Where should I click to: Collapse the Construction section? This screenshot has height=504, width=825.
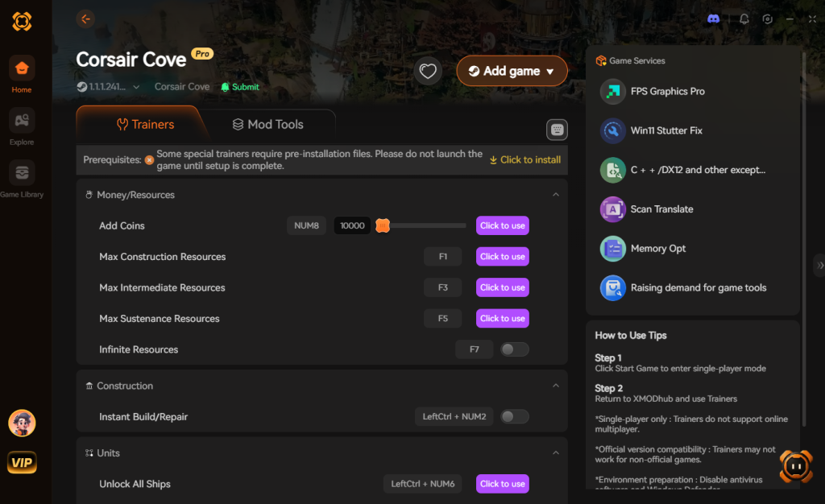tap(556, 386)
